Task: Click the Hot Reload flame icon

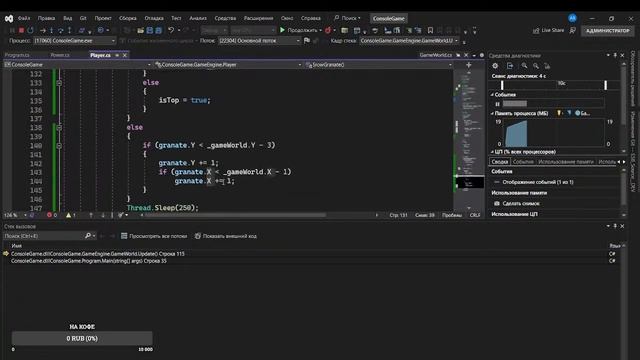Action: [328, 30]
